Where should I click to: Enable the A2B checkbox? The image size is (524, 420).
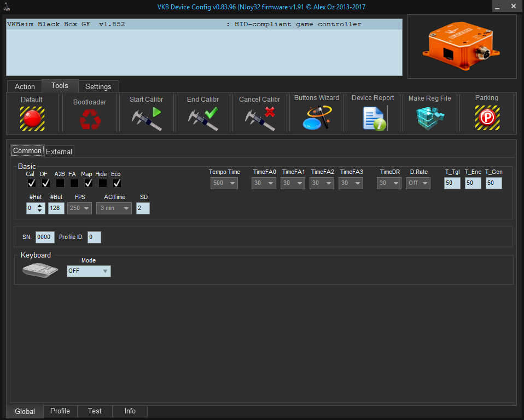[60, 183]
